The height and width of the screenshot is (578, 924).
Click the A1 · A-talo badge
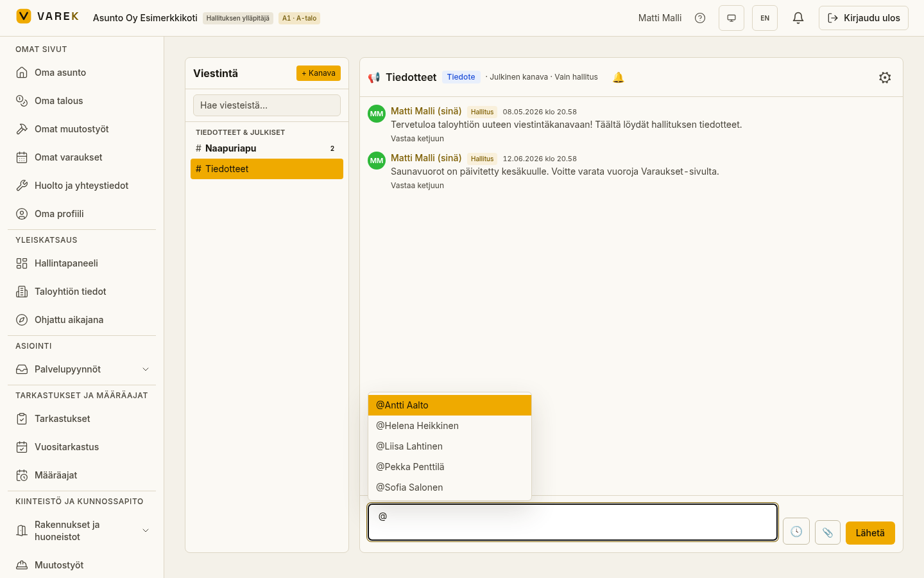click(x=300, y=19)
